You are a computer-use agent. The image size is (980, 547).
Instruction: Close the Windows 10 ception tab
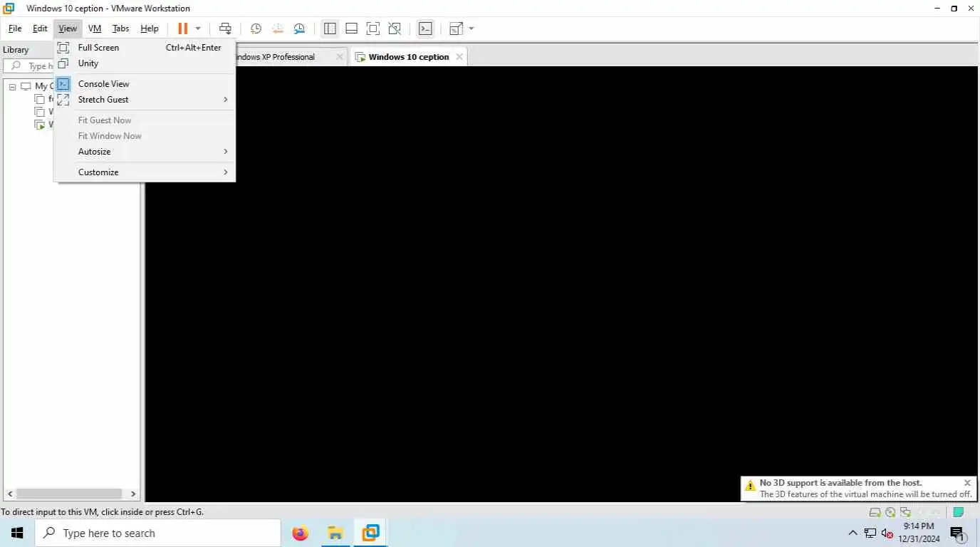(459, 57)
